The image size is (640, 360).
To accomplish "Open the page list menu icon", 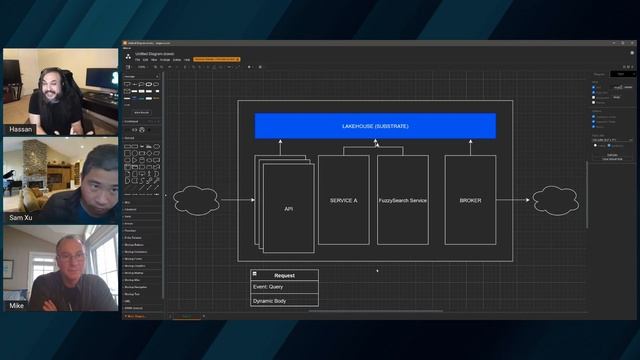I will pyautogui.click(x=170, y=316).
